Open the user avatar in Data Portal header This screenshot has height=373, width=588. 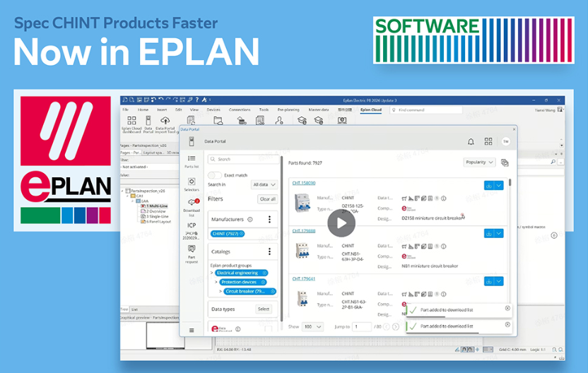(506, 141)
